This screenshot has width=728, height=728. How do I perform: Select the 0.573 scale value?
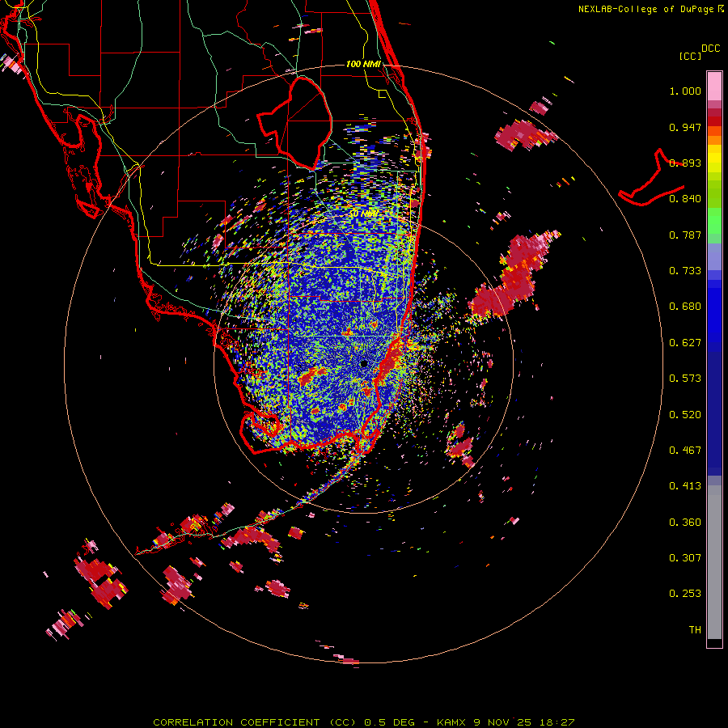point(685,379)
